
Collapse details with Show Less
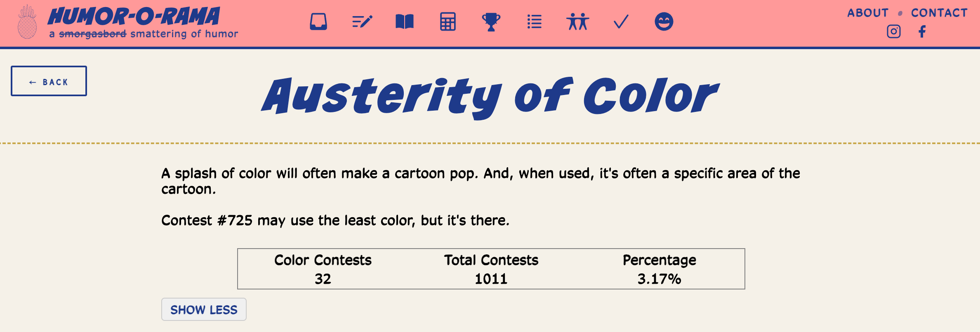pyautogui.click(x=204, y=309)
